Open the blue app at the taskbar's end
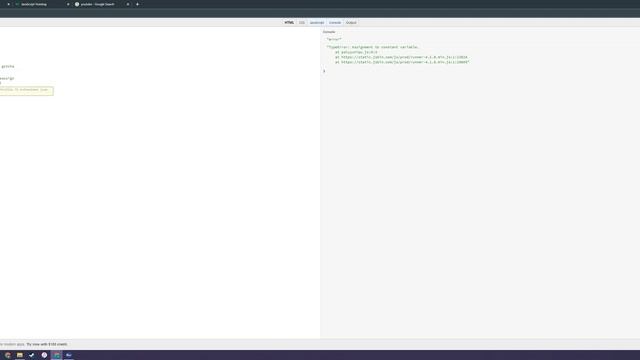Screen dimensions: 640x360 tap(69, 355)
